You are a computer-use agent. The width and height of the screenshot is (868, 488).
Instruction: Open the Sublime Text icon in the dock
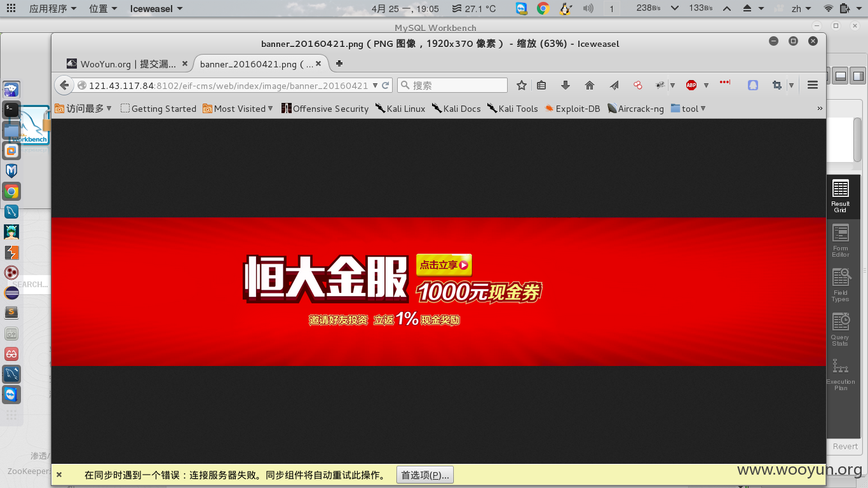pyautogui.click(x=11, y=313)
